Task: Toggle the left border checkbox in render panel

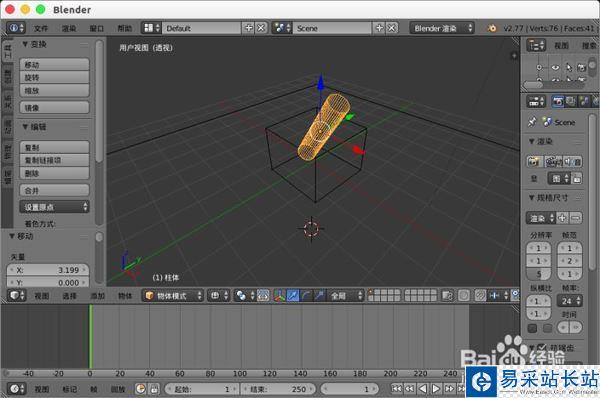Action: [532, 328]
